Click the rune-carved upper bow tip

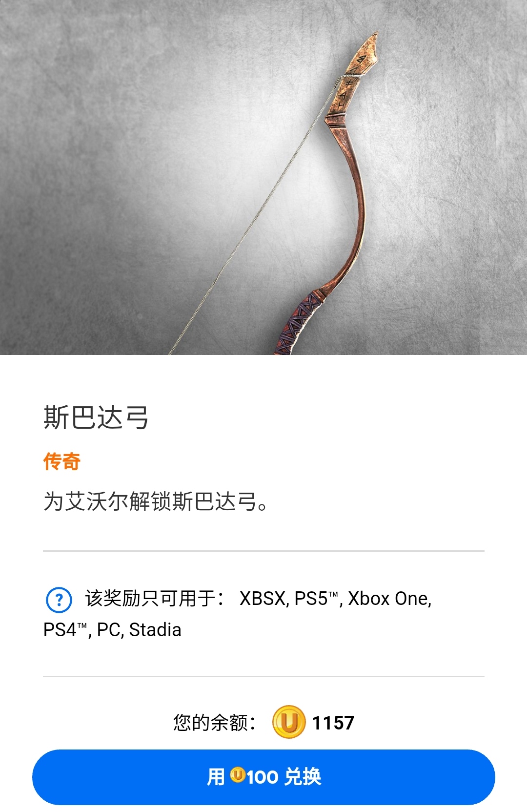[357, 73]
